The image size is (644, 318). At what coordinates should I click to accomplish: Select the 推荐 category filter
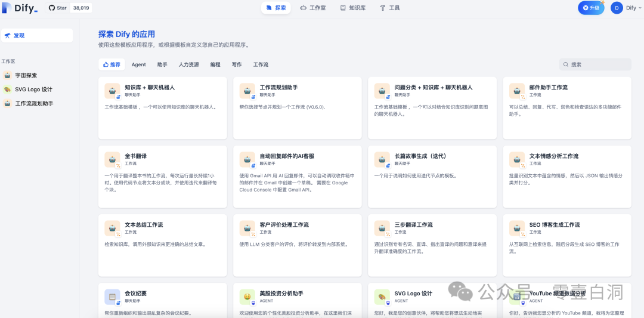(112, 64)
